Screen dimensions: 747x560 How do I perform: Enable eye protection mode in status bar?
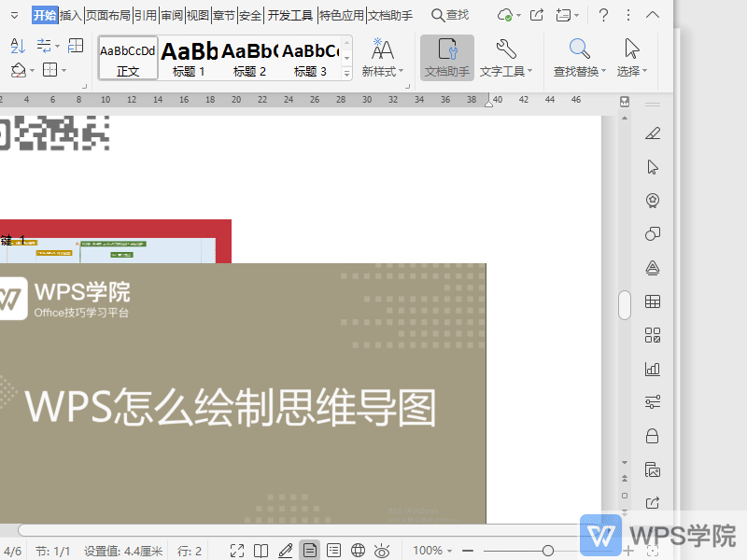pos(380,550)
